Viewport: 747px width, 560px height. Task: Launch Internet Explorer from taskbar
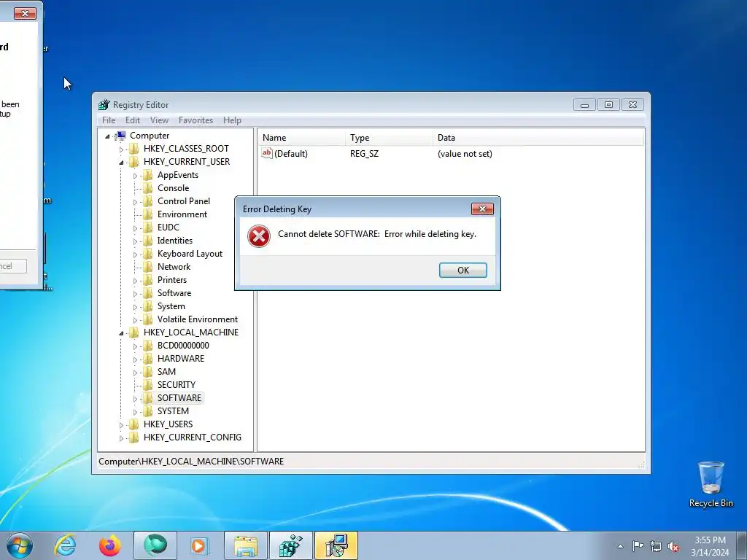[x=65, y=545]
